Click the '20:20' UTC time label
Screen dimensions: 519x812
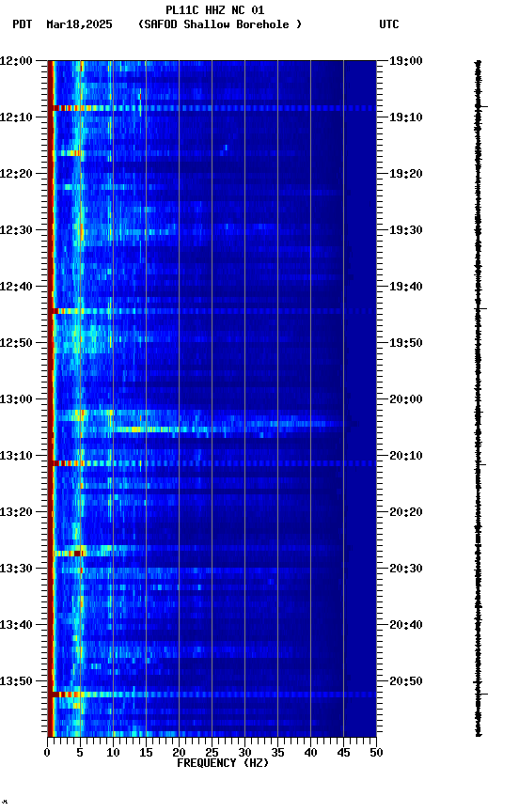coord(406,512)
